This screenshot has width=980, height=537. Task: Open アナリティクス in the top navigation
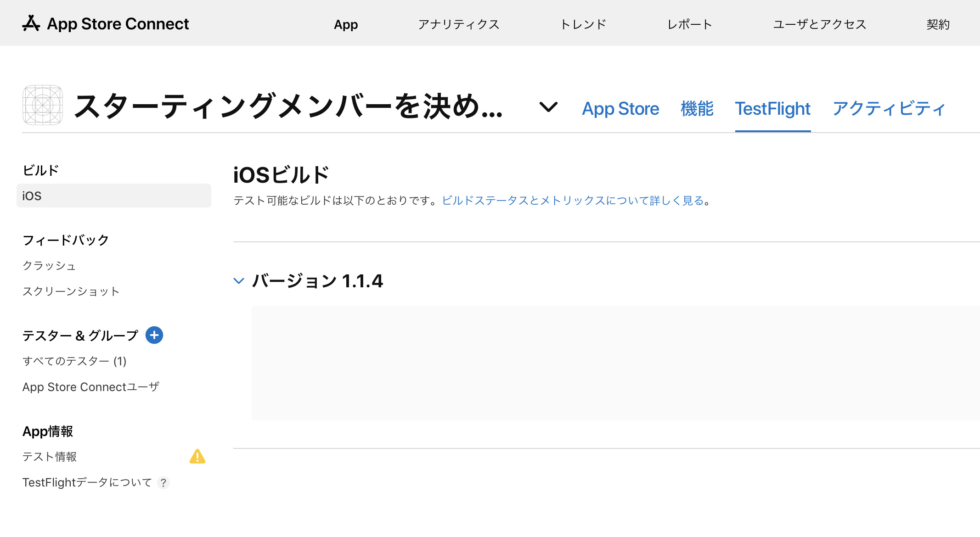coord(459,24)
